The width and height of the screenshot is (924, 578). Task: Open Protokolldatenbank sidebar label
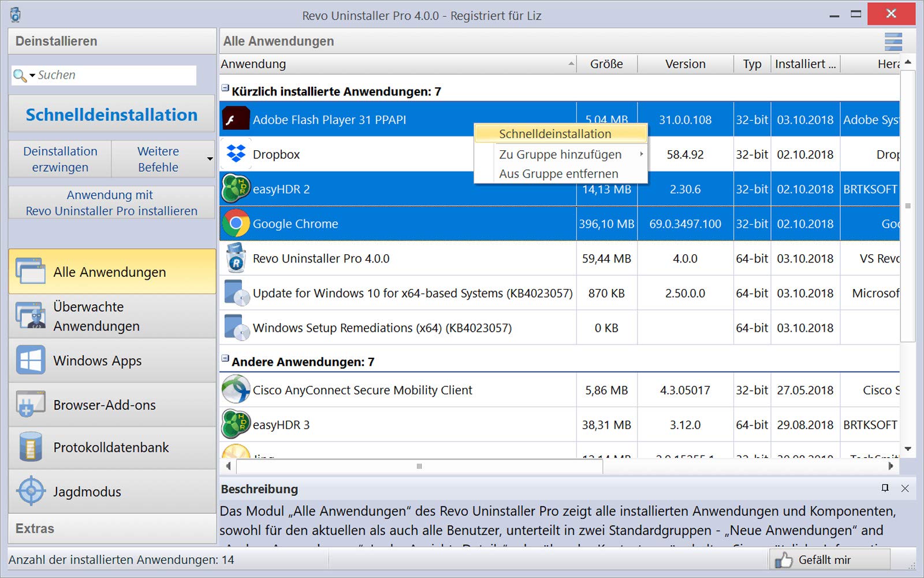click(111, 447)
